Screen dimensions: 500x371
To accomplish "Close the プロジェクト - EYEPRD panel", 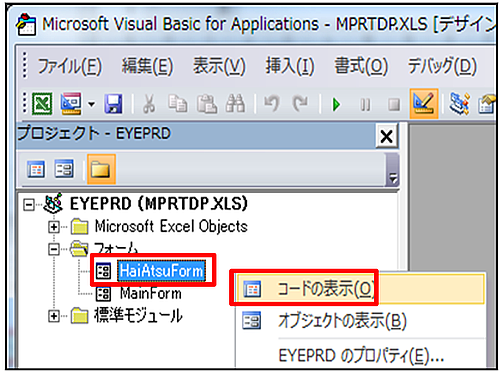I will pos(387,136).
